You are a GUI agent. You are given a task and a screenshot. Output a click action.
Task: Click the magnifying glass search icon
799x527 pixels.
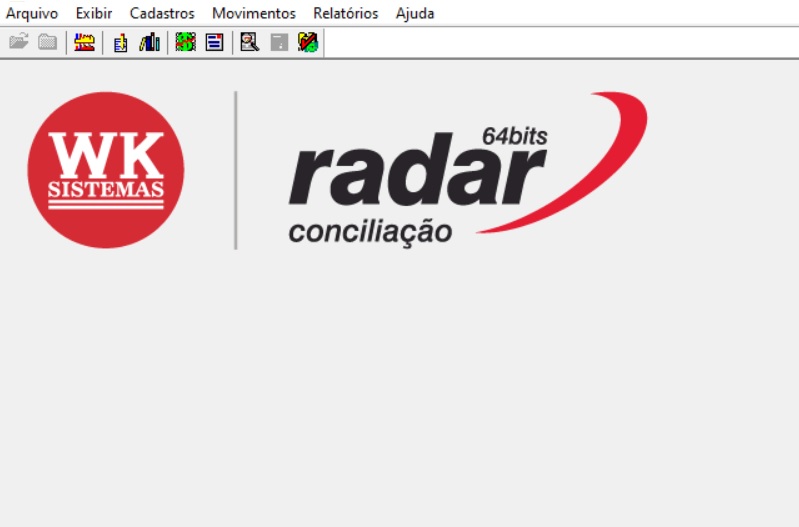(x=250, y=42)
